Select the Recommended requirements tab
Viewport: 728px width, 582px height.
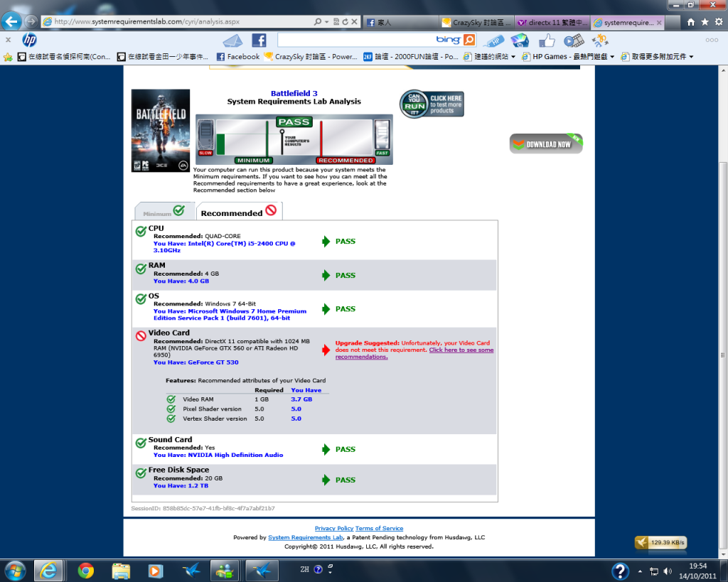[238, 212]
